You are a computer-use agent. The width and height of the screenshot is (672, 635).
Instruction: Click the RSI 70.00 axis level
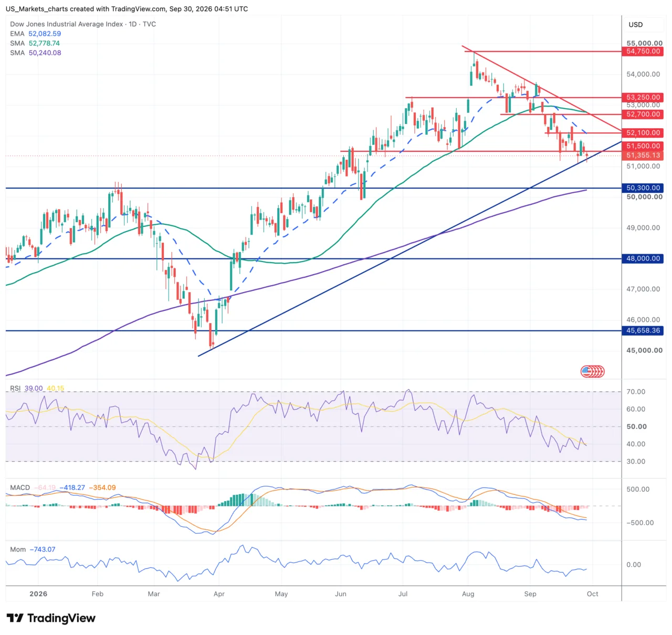coord(636,392)
